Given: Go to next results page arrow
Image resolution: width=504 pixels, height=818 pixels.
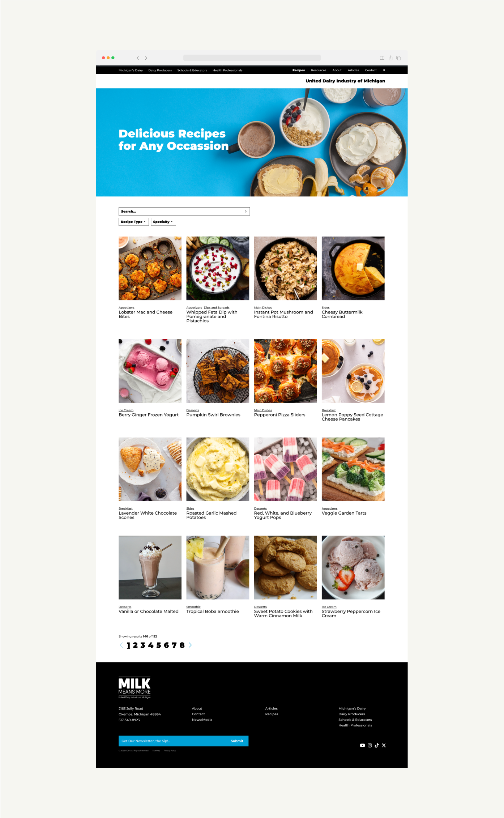Looking at the screenshot, I should tap(190, 645).
